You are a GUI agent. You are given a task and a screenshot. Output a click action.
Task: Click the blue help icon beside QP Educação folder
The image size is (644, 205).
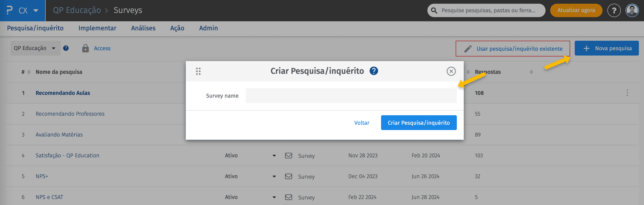point(66,48)
